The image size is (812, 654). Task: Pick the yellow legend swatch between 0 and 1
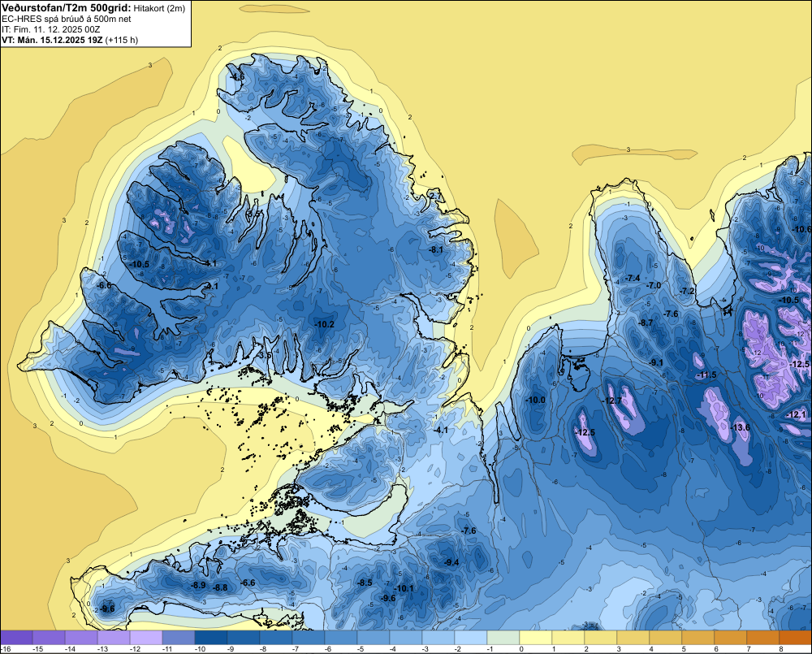pos(535,638)
